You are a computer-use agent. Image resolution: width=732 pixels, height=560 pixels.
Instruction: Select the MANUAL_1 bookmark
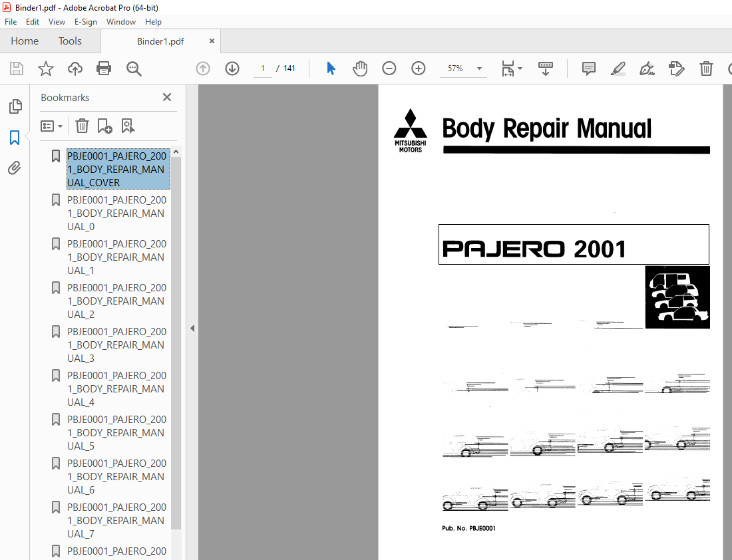[116, 257]
